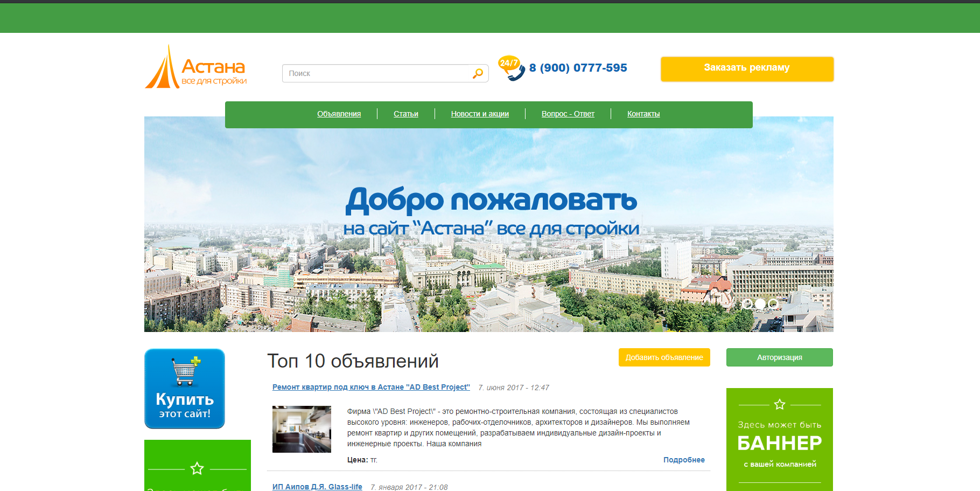The width and height of the screenshot is (980, 491).
Task: Open the "Ремонт квартир под ключ в Астане" listing
Action: (x=371, y=387)
